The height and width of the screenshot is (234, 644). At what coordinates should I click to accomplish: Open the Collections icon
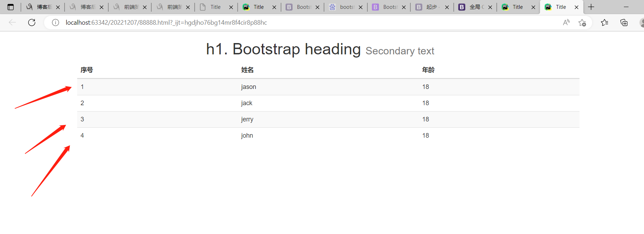pos(624,23)
